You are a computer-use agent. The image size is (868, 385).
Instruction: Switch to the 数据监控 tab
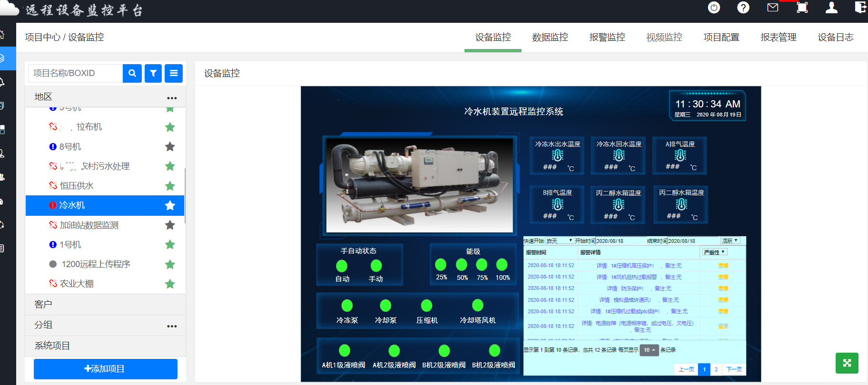coord(550,37)
